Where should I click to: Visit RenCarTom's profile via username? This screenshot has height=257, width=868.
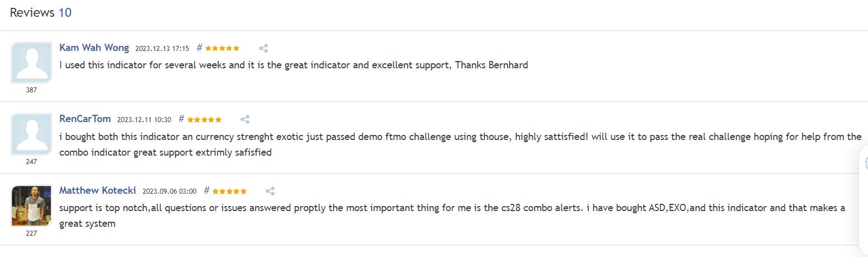tap(85, 119)
